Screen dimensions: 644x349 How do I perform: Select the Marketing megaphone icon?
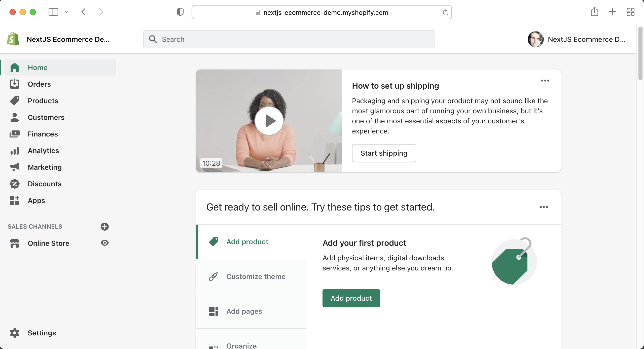(15, 167)
